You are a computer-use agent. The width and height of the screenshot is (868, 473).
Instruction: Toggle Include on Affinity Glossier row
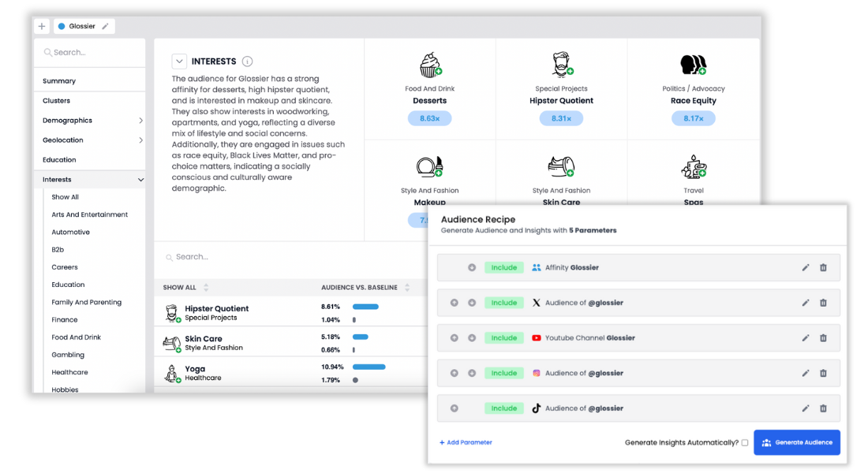click(503, 268)
